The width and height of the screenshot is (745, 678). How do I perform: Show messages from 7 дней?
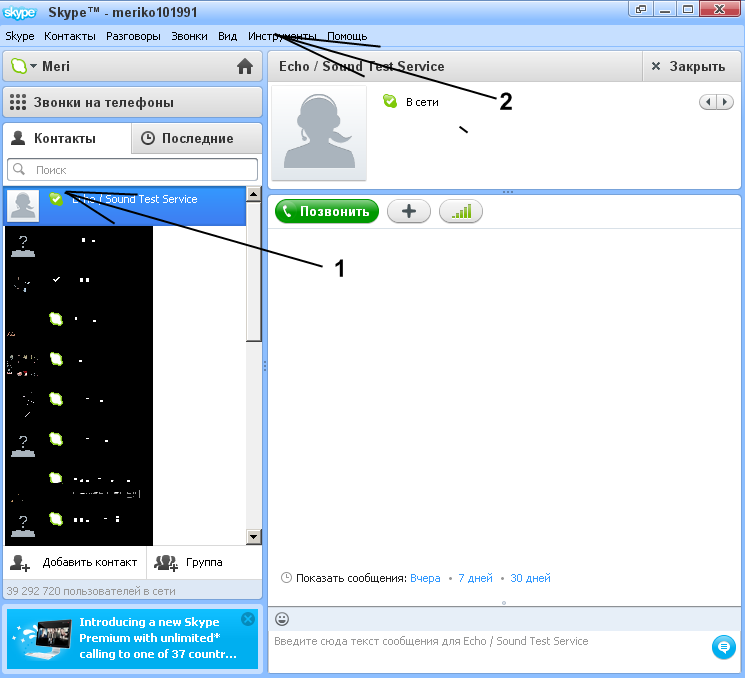[x=475, y=578]
